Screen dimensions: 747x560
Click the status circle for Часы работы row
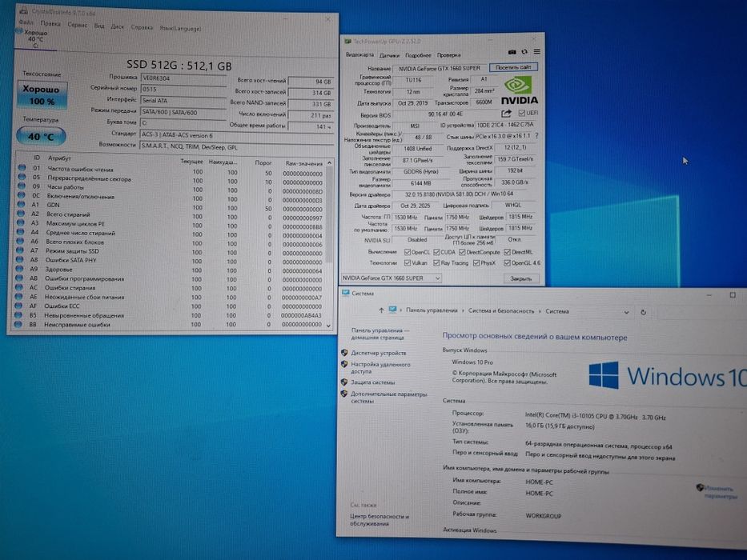22,186
